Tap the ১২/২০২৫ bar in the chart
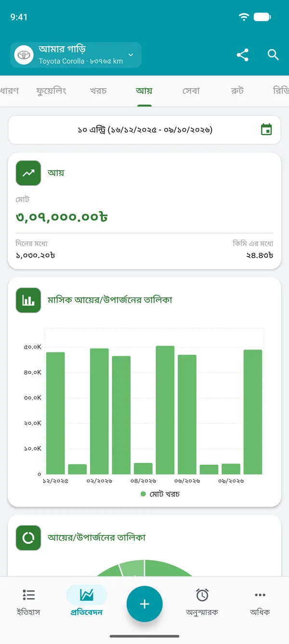The width and height of the screenshot is (289, 644). 55,413
